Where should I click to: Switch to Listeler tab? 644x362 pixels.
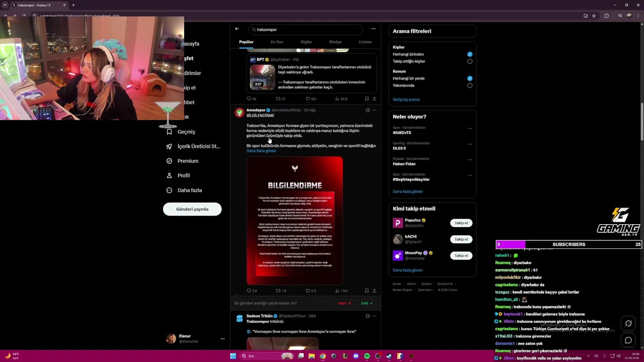click(x=365, y=42)
